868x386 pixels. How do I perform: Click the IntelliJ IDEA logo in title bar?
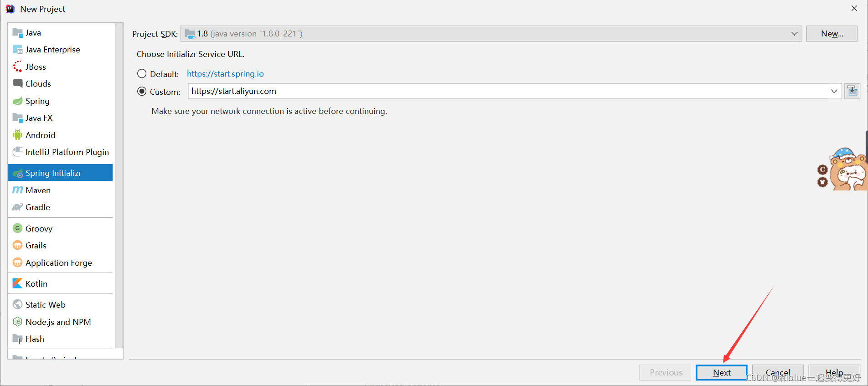10,9
